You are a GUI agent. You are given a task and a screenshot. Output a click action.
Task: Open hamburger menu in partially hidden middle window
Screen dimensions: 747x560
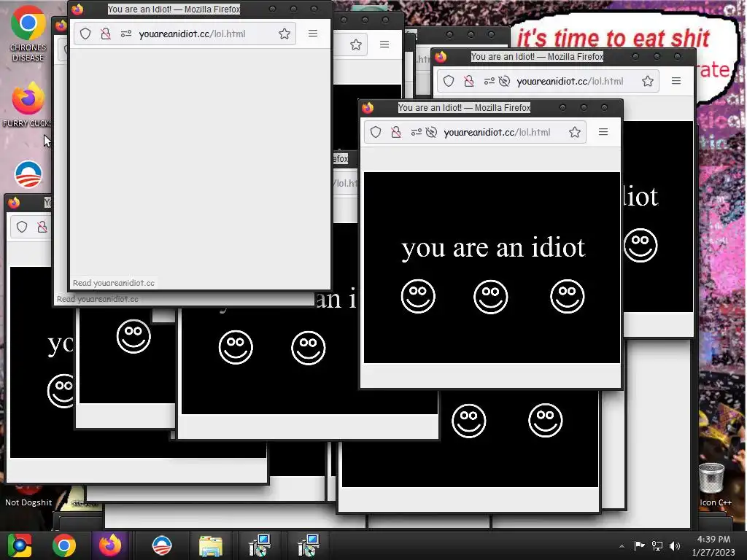coord(384,44)
